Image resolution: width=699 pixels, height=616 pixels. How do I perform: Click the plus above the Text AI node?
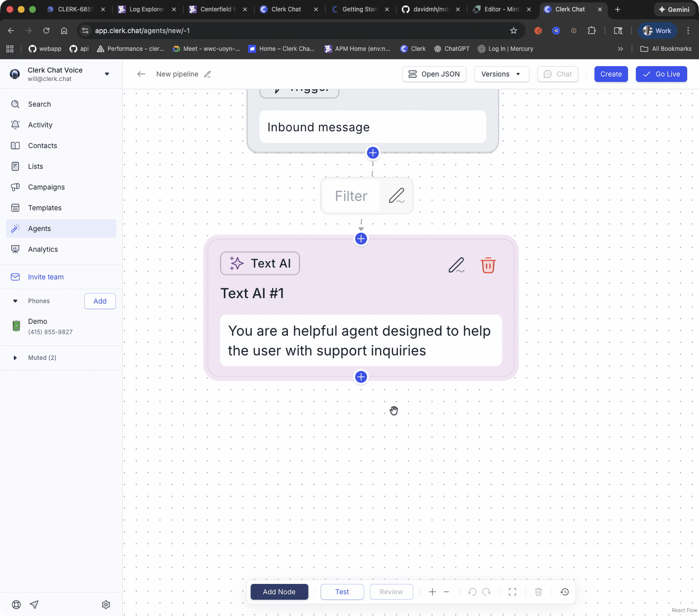point(361,239)
